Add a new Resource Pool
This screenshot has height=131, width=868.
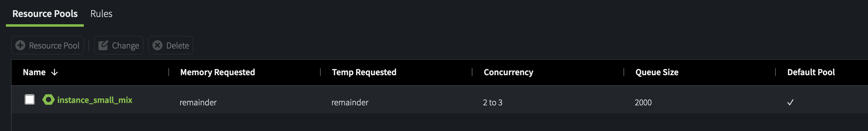pos(47,45)
